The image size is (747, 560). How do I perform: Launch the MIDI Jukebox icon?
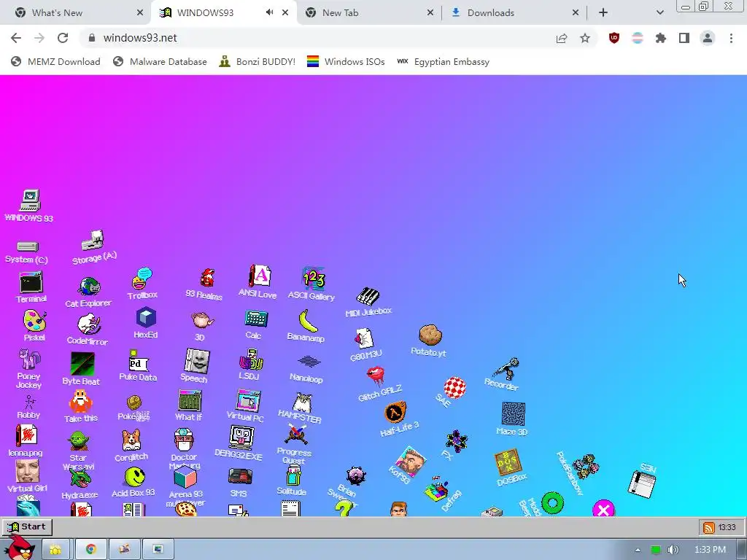368,296
